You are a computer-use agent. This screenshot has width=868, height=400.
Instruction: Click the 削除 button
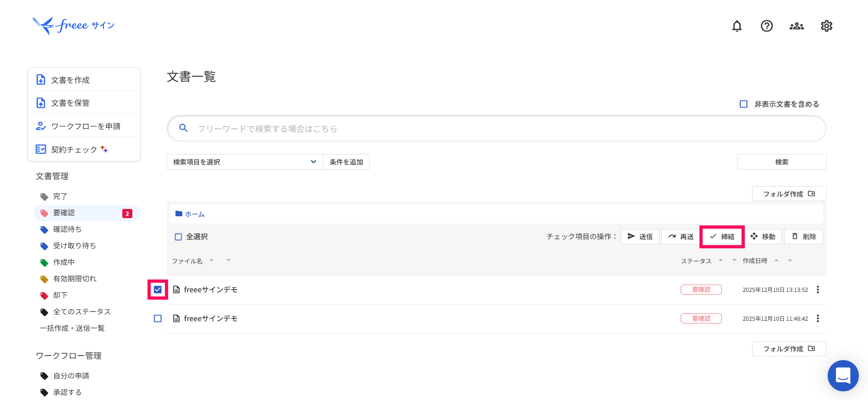point(803,236)
